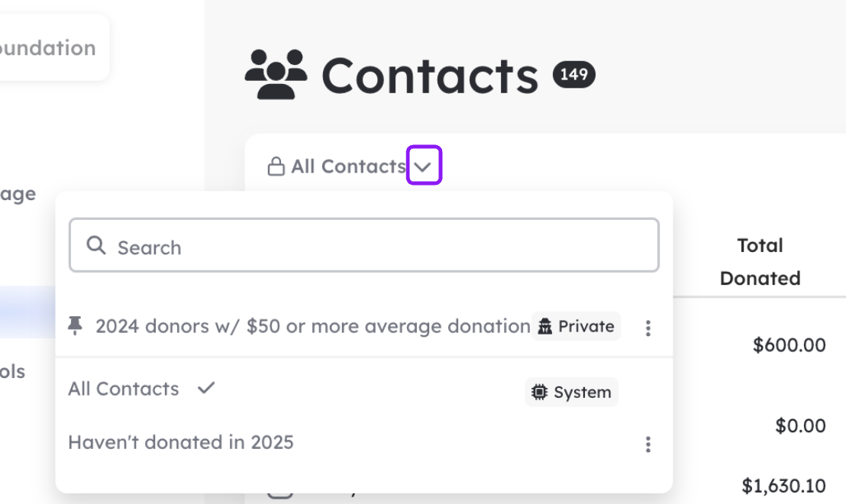The image size is (846, 504).
Task: Click the 149 contacts count badge
Action: (x=573, y=75)
